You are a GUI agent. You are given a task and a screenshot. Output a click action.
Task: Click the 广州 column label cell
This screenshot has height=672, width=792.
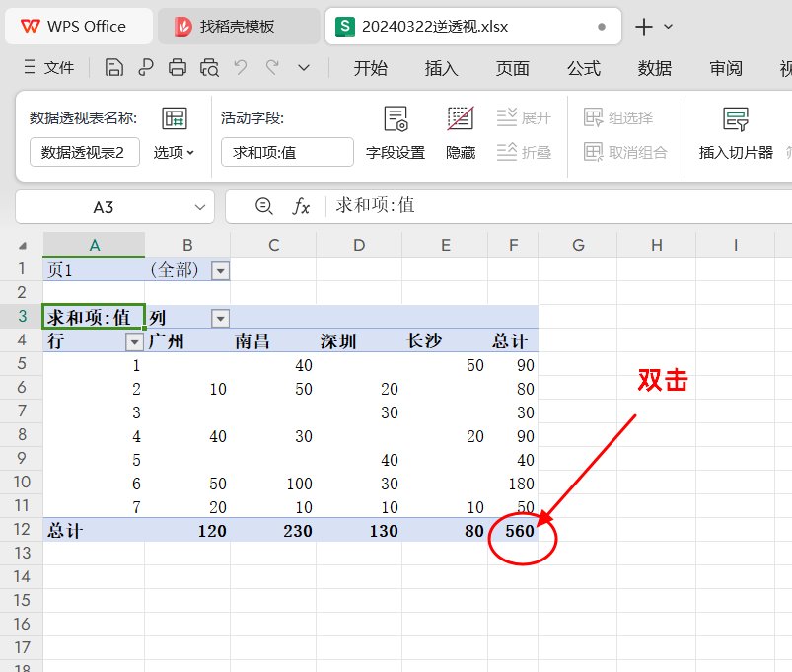[187, 341]
